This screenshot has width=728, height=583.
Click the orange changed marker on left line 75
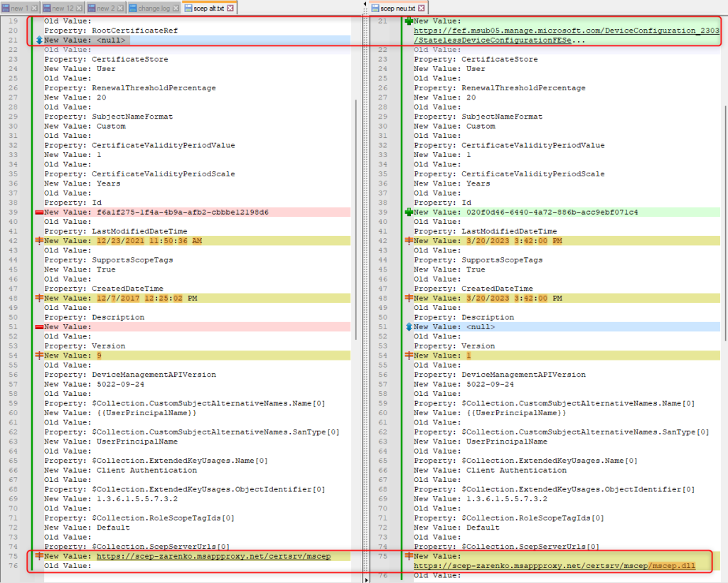pyautogui.click(x=39, y=555)
